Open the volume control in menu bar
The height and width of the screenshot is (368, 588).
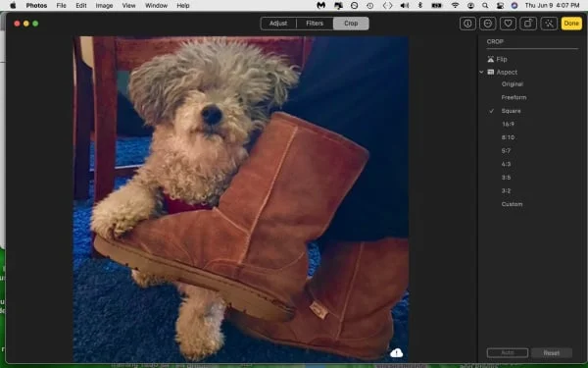point(405,5)
